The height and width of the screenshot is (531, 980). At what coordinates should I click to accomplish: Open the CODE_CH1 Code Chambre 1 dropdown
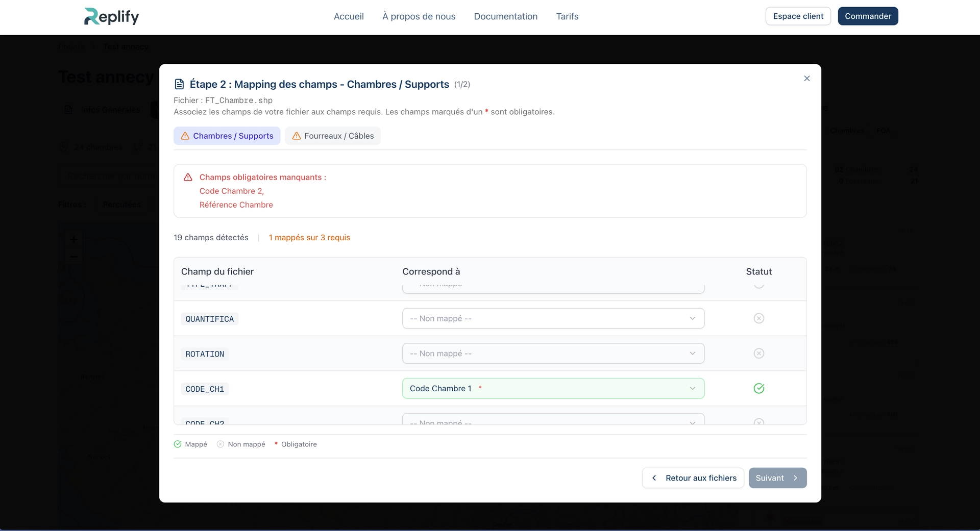click(x=553, y=389)
